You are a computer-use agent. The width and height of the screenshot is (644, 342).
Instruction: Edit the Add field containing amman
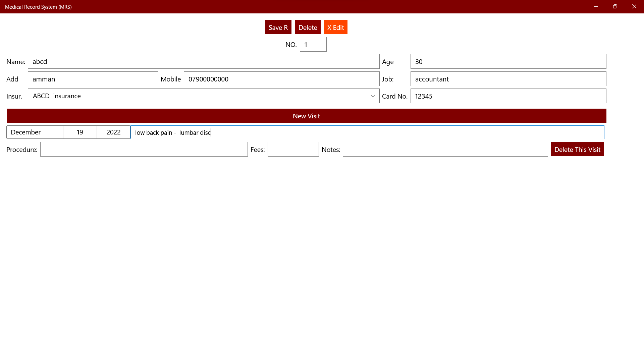93,79
